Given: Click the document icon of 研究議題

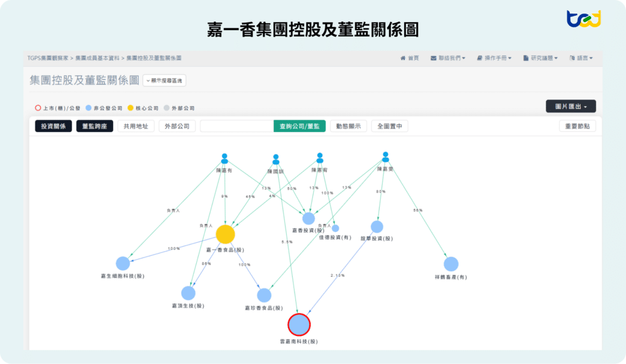Looking at the screenshot, I should (526, 58).
